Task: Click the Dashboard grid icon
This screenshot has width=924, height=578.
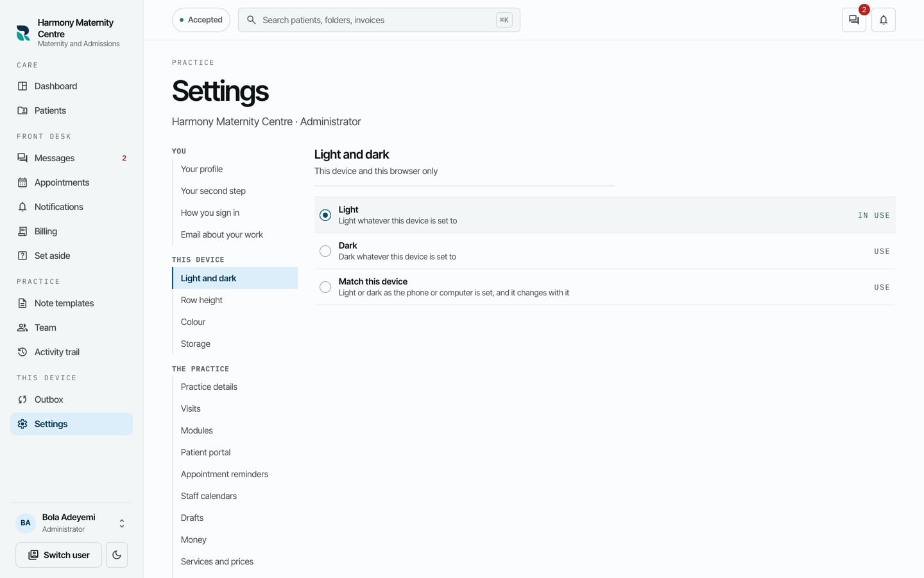Action: [22, 86]
